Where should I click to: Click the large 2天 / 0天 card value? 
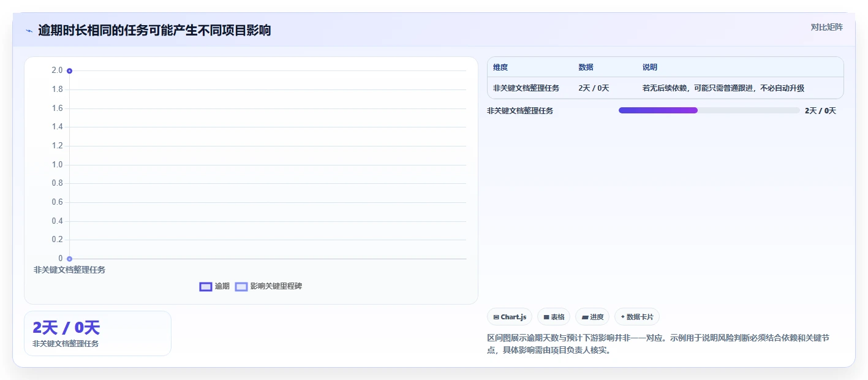coord(66,328)
